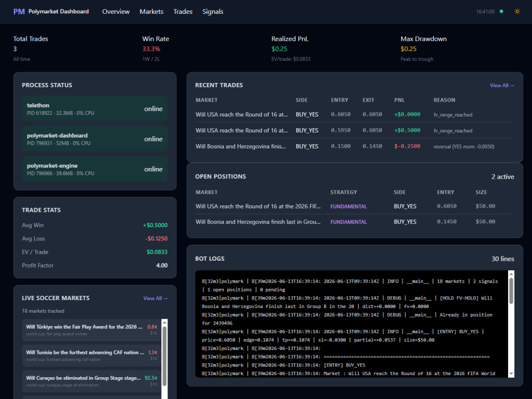This screenshot has height=399, width=532.
Task: Click the Bot Logs scrollbar thumb
Action: click(x=511, y=290)
